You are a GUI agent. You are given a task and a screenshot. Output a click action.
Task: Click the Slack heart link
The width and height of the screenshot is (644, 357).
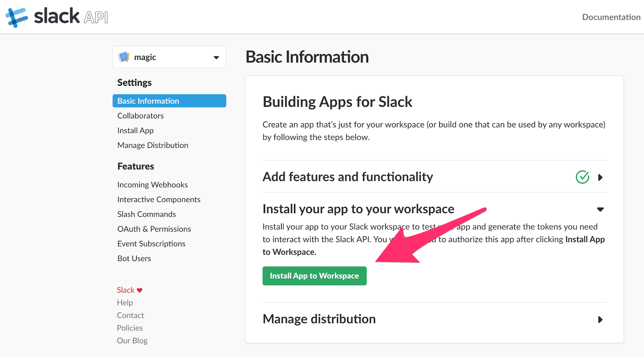(130, 290)
